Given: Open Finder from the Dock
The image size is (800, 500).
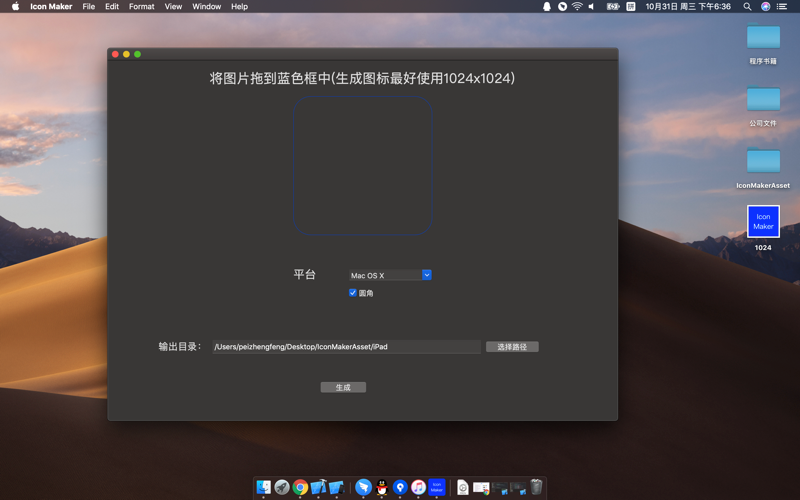Looking at the screenshot, I should coord(264,487).
